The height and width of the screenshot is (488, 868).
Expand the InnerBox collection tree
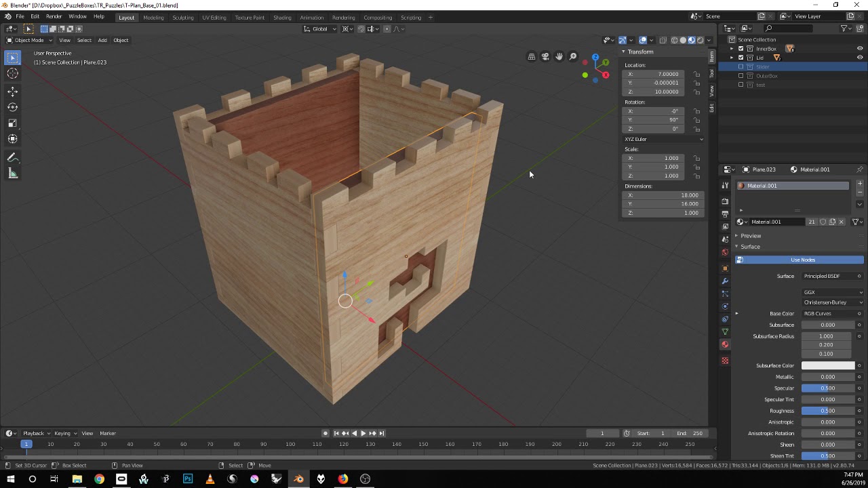point(732,49)
